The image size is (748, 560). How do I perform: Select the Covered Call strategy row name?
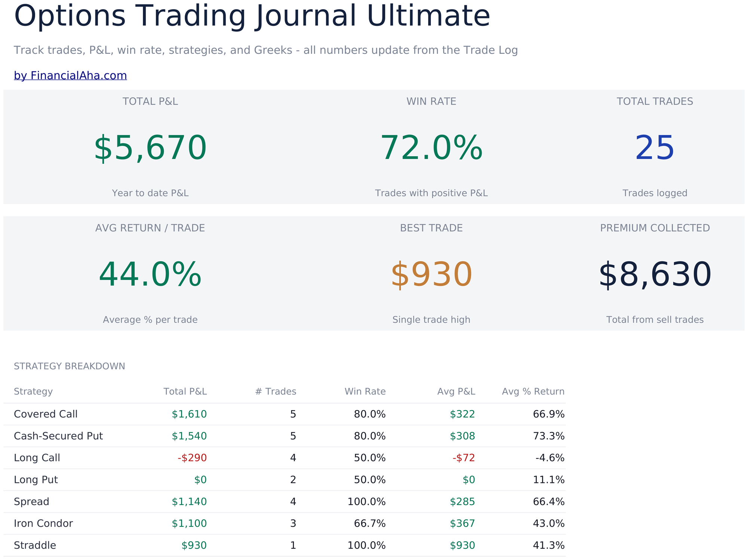coord(46,414)
